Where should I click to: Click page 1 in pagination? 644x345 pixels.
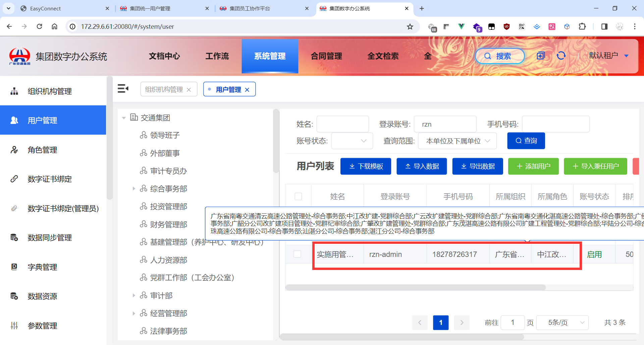coord(441,323)
